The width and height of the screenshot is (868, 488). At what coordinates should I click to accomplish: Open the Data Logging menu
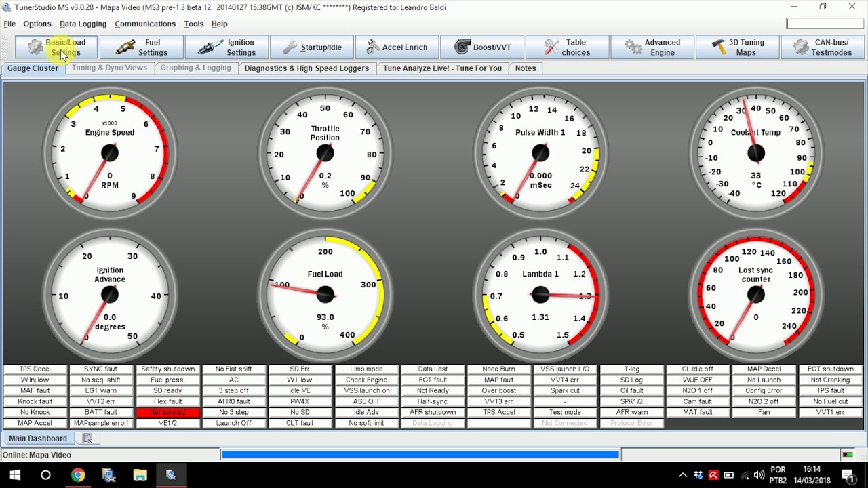coord(83,24)
